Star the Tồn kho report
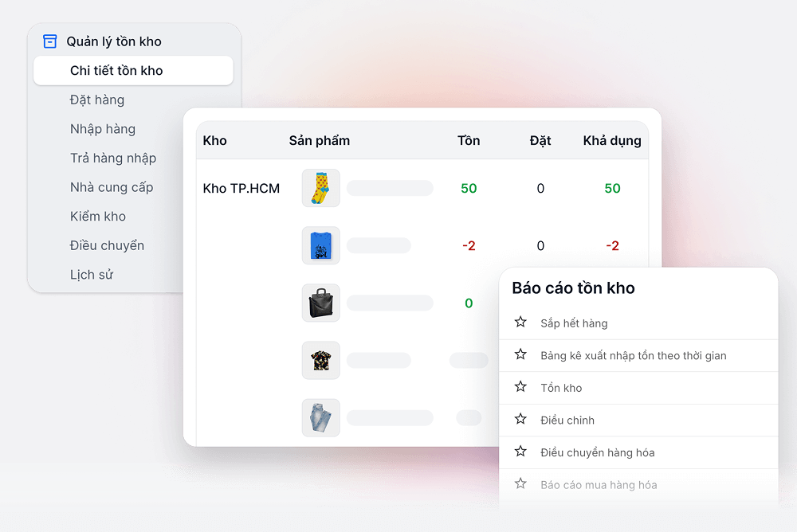The height and width of the screenshot is (532, 797). click(520, 387)
